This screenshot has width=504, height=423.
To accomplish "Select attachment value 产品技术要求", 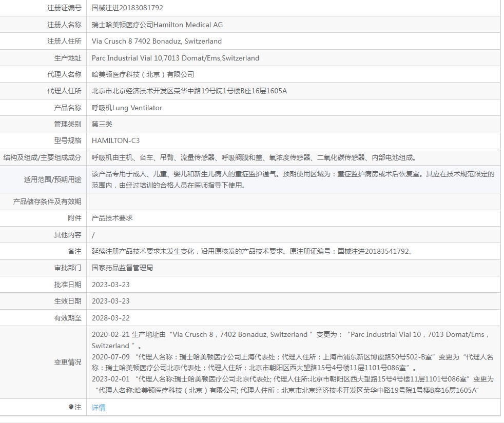I will pyautogui.click(x=112, y=218).
